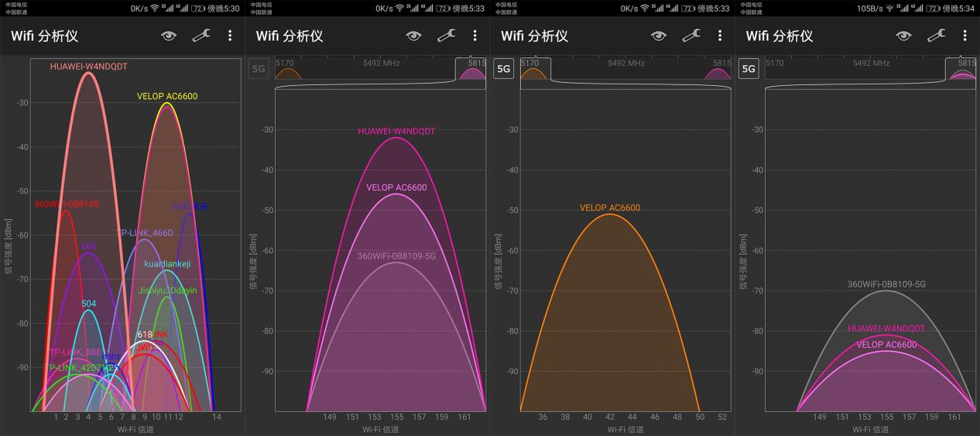The height and width of the screenshot is (436, 980).
Task: Open wrench tools icon in second screenshot
Action: 447,36
